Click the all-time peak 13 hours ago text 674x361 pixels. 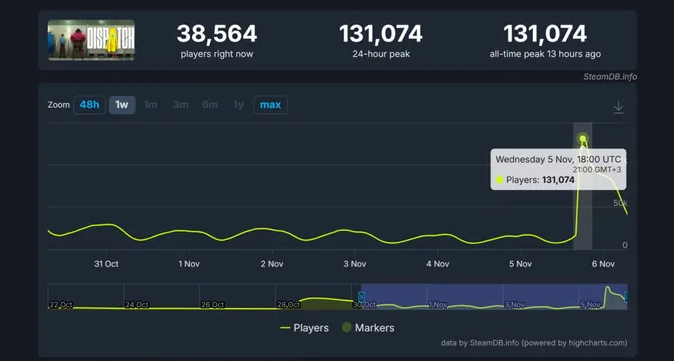(545, 54)
